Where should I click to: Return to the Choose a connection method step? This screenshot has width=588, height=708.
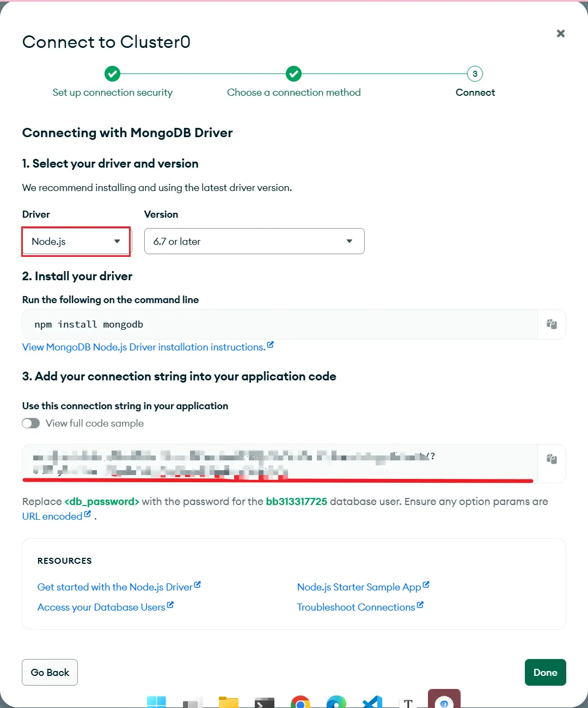293,93
